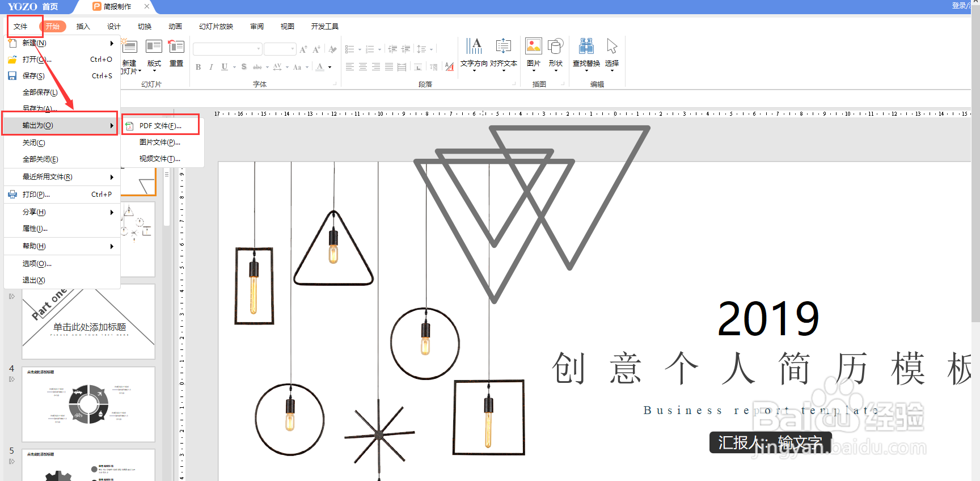
Task: Expand the 分享 submenu
Action: click(x=61, y=212)
